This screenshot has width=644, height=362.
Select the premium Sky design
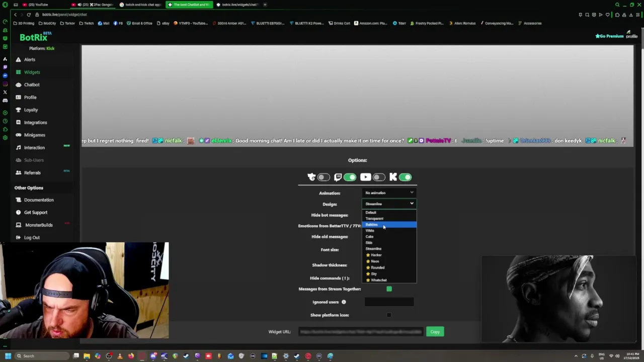(x=389, y=274)
